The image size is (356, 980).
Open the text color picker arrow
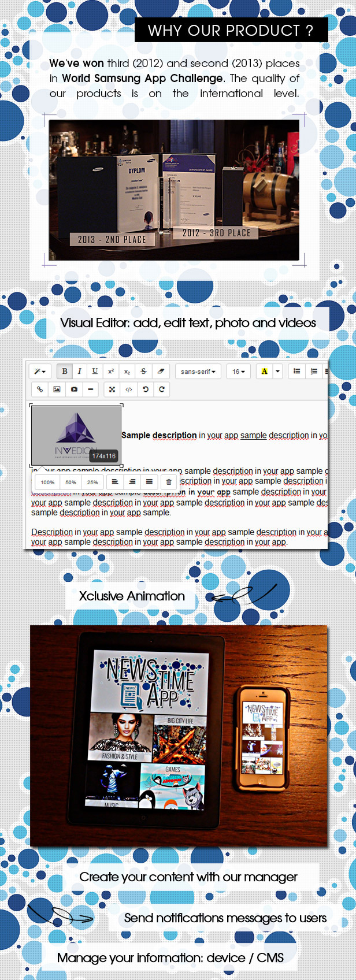pos(277,372)
